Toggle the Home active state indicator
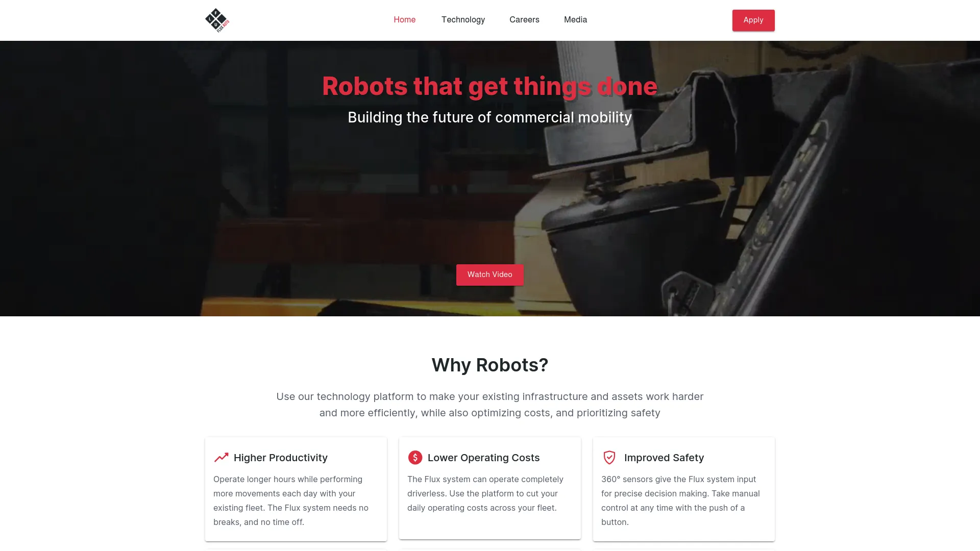The image size is (980, 551). 405,19
